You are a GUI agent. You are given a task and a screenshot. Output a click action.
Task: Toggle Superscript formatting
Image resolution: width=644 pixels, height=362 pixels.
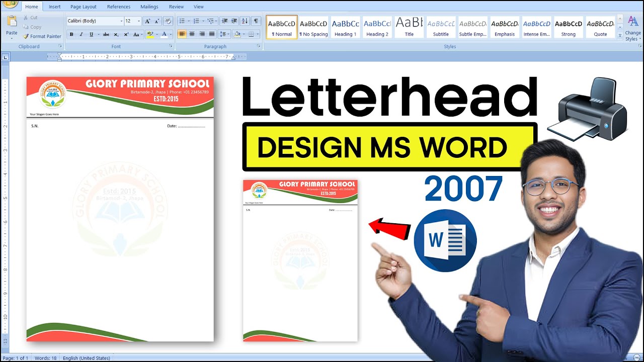coord(126,34)
